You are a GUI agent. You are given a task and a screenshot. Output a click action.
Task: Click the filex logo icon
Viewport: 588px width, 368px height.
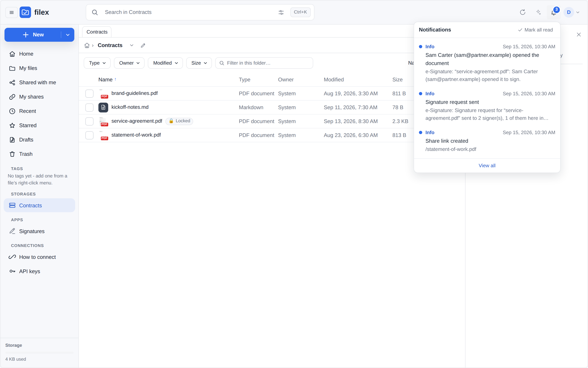pyautogui.click(x=25, y=12)
